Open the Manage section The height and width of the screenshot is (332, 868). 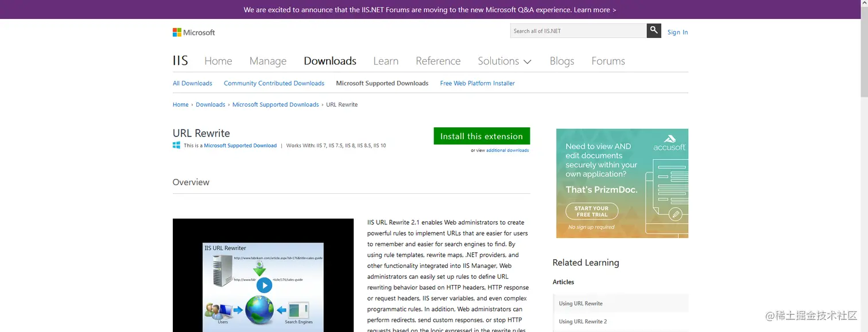pos(268,61)
